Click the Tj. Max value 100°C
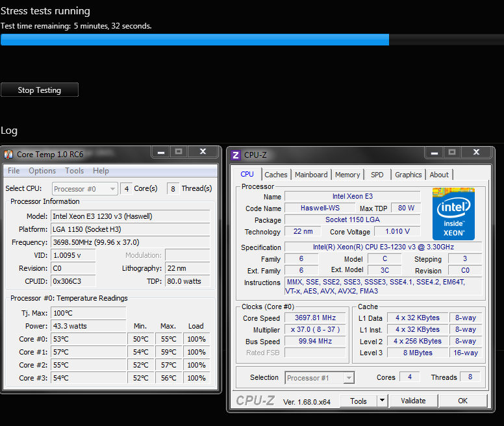The height and width of the screenshot is (426, 504). [x=88, y=313]
